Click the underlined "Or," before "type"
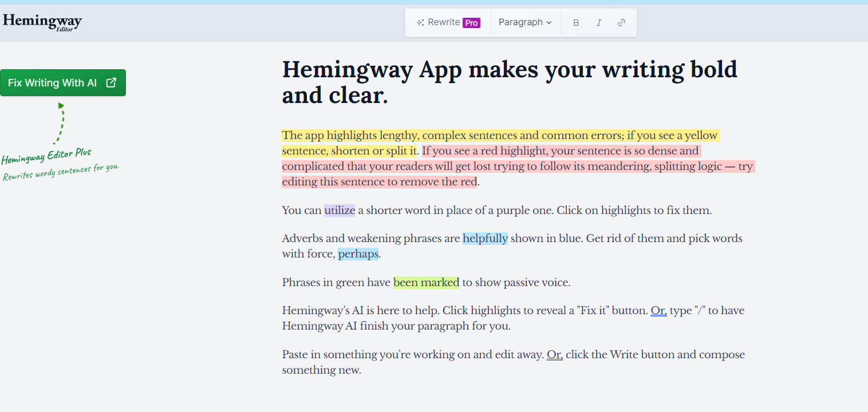Screen dimensions: 868x412 [658, 311]
